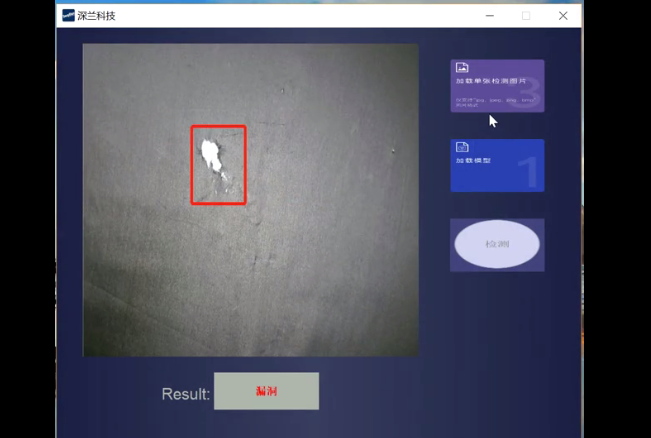Start detection with the oval 检测 button
This screenshot has height=438, width=651.
pyautogui.click(x=497, y=245)
